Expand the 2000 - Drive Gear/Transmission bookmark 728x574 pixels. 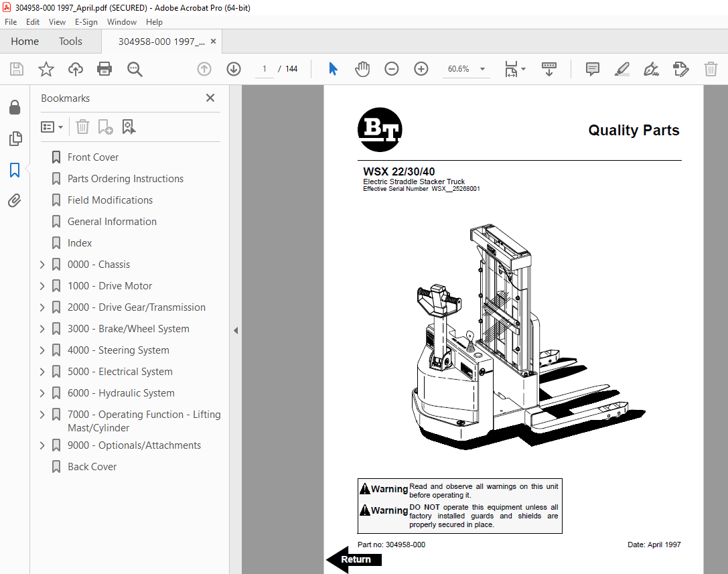point(42,307)
